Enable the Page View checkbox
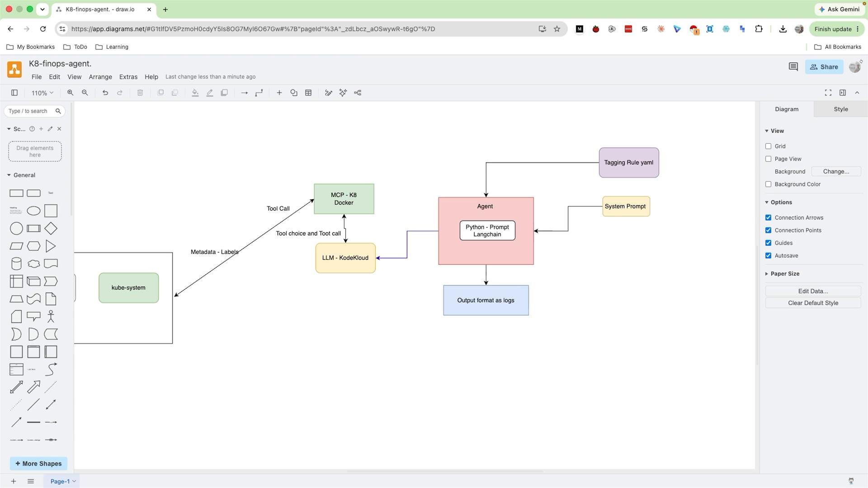This screenshot has width=868, height=488. [x=768, y=159]
